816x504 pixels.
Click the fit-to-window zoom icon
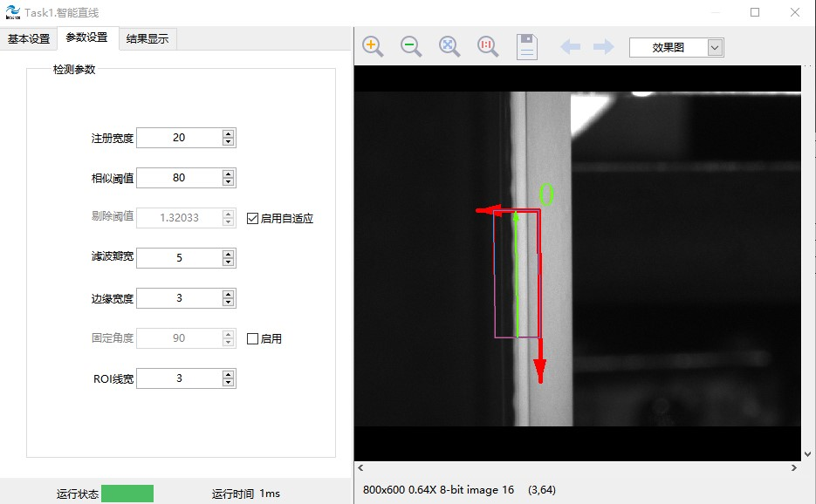coord(449,46)
